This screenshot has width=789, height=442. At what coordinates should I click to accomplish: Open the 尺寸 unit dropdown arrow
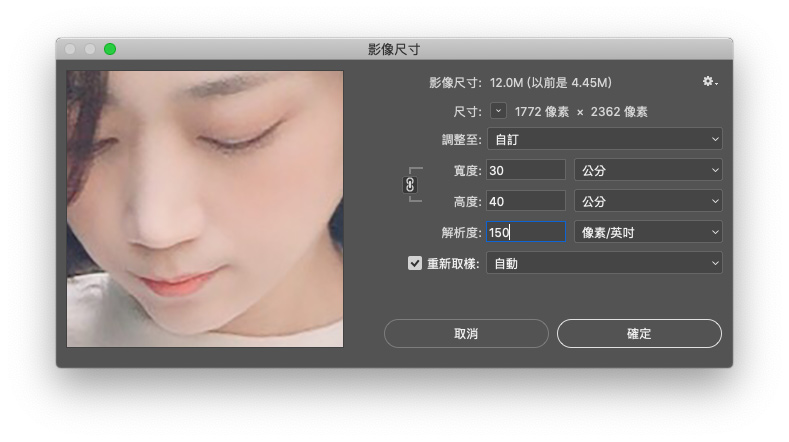click(x=499, y=111)
